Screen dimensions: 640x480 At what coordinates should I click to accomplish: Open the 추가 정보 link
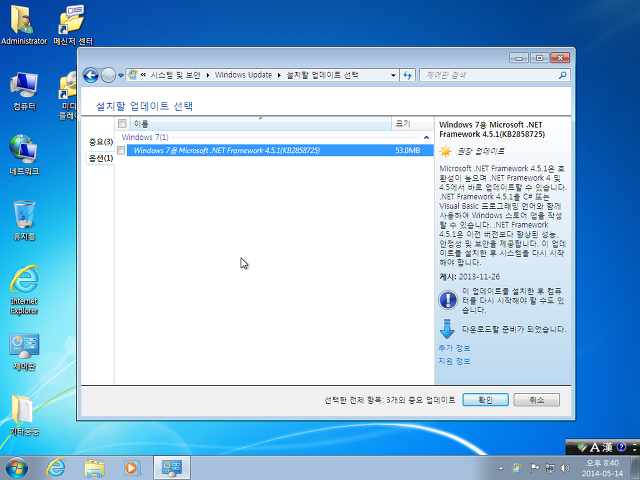454,348
